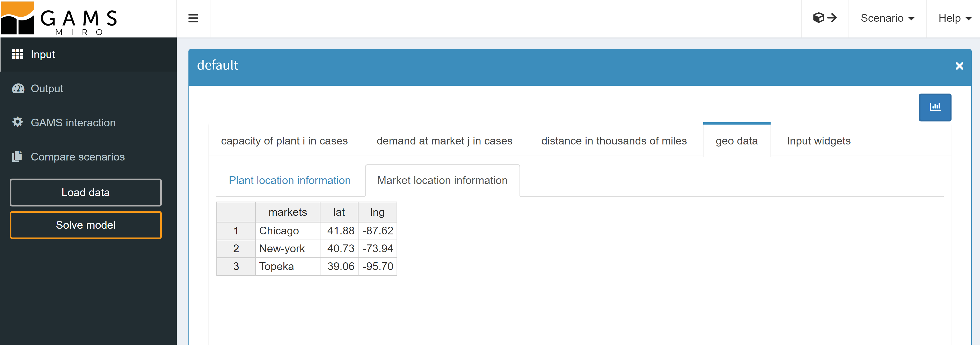Image resolution: width=980 pixels, height=345 pixels.
Task: Click the grid/dashboard Input icon
Action: (17, 55)
